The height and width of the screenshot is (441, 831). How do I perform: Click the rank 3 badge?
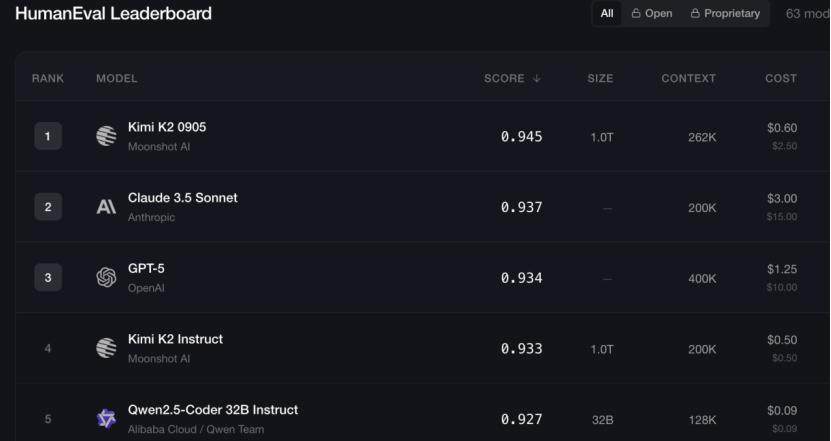[x=48, y=278]
